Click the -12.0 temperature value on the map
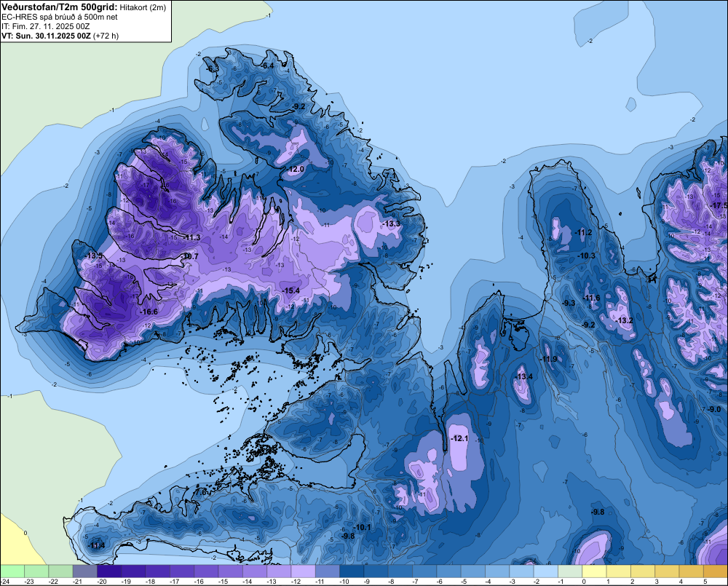The height and width of the screenshot is (586, 728). tap(296, 169)
